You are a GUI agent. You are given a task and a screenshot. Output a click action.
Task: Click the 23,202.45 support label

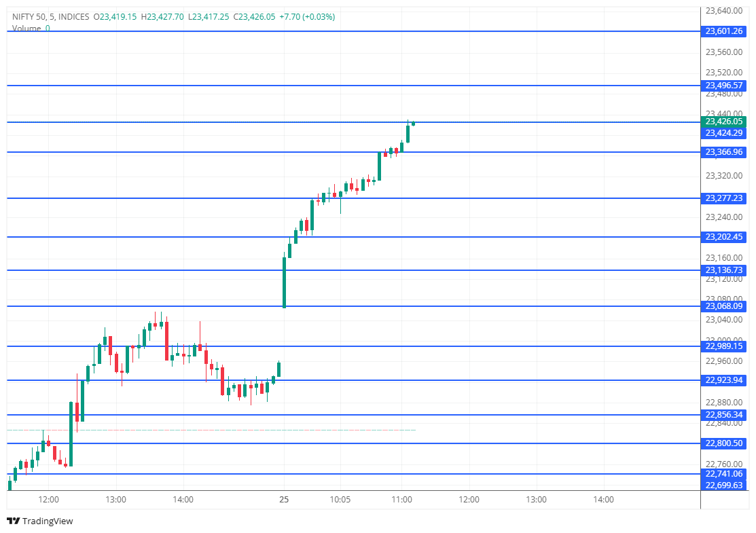(x=723, y=237)
